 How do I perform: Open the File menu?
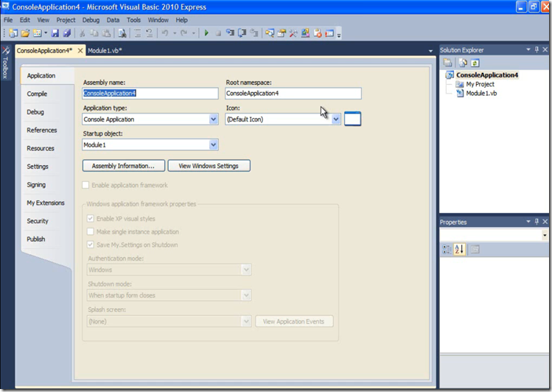[8, 20]
